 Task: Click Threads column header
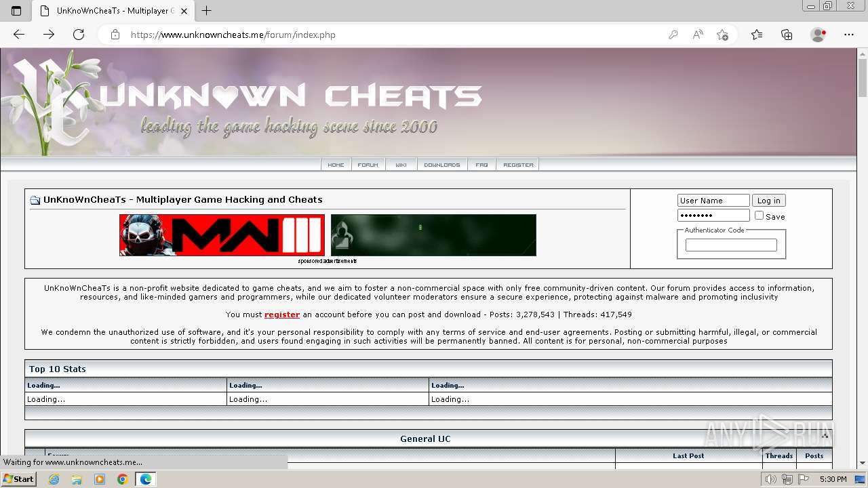click(x=779, y=456)
